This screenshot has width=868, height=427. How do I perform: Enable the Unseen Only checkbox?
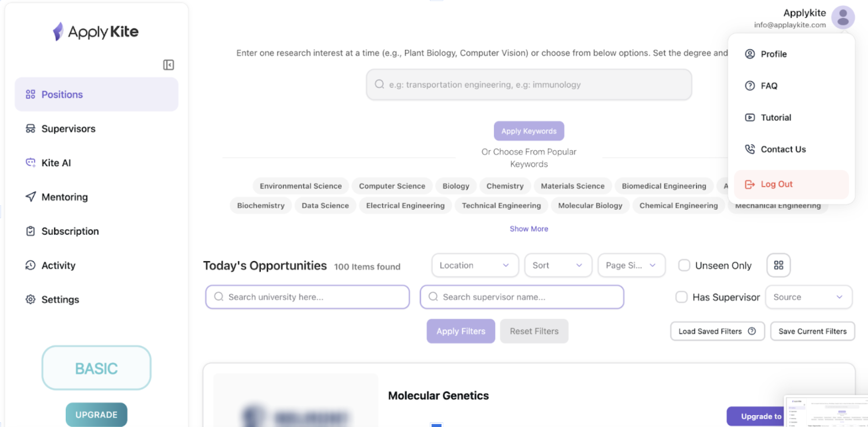684,265
